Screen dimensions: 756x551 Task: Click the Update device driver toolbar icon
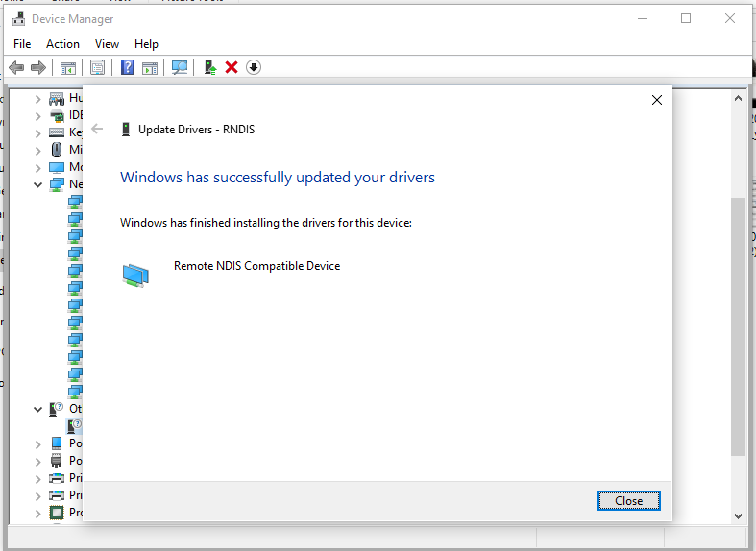point(210,67)
